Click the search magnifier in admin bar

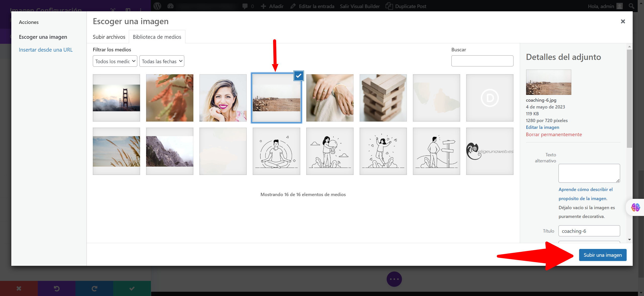(631, 6)
